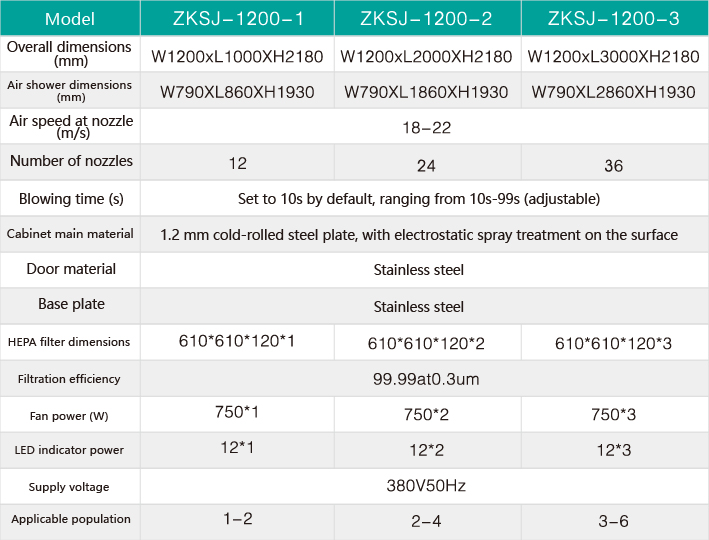Click the 'Blowing time (s)' label
Image resolution: width=709 pixels, height=540 pixels.
coord(71,199)
